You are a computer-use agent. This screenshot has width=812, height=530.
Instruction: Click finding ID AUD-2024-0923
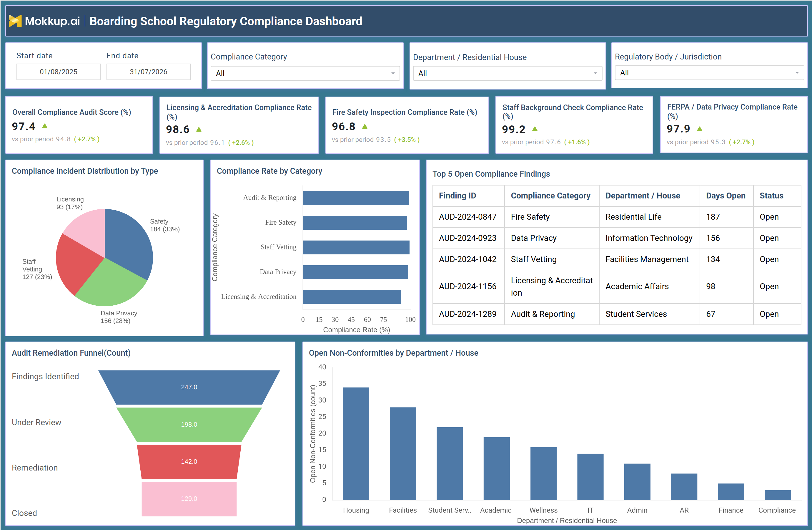[467, 238]
